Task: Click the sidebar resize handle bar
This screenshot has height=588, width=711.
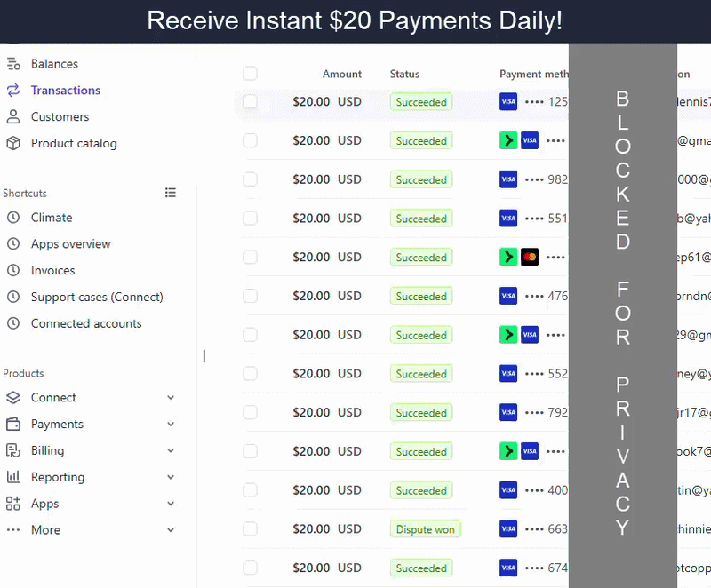Action: [x=204, y=355]
